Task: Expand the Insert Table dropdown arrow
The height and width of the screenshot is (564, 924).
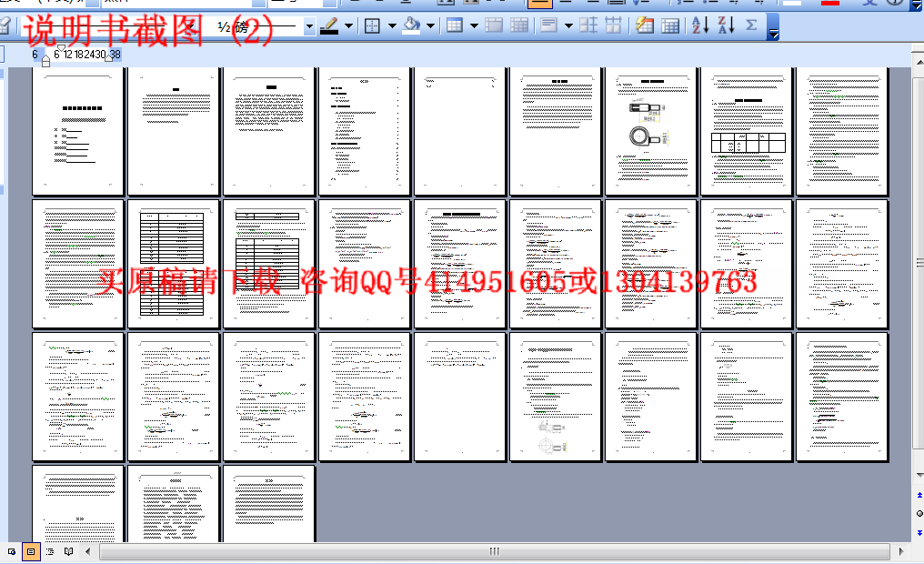Action: (x=474, y=26)
